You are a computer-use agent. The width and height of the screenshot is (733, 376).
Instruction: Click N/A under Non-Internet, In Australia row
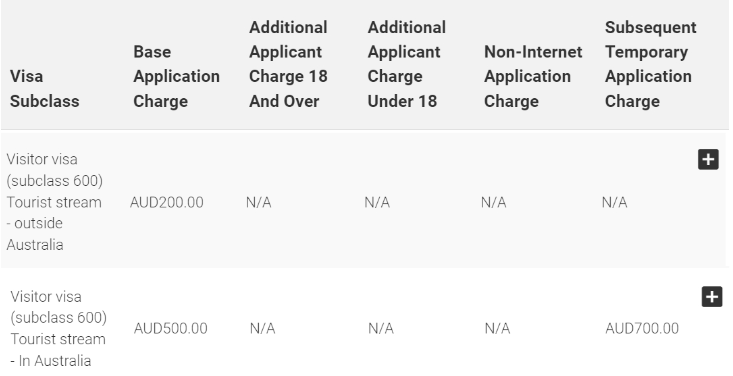pos(497,328)
